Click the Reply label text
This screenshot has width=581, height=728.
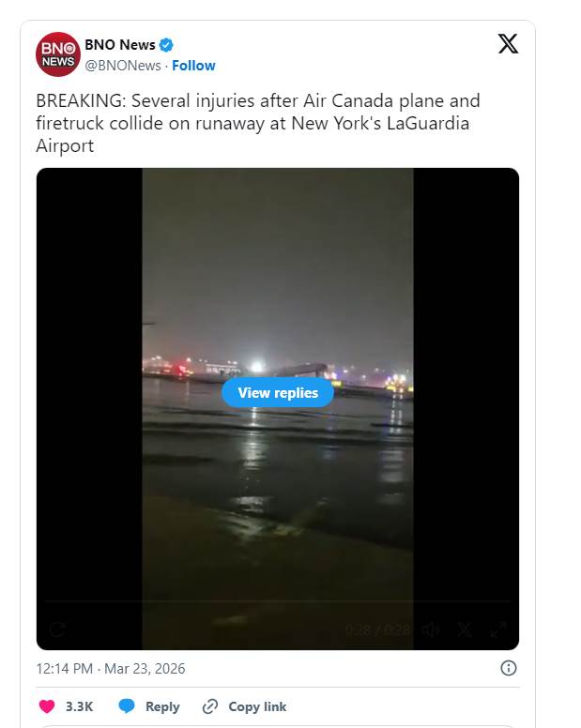(x=162, y=706)
